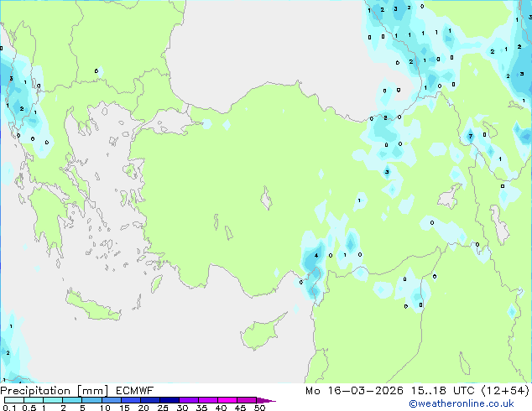Click the legend label '0.1'

(9, 408)
